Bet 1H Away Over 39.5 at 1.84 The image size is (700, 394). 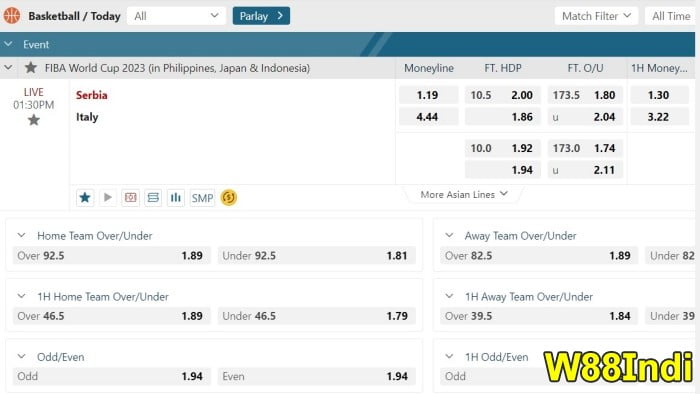click(539, 316)
